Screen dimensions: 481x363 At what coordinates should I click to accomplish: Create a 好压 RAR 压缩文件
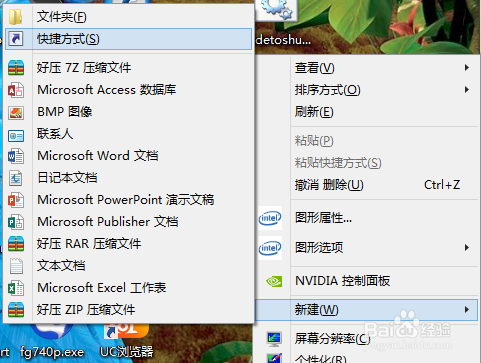click(x=128, y=244)
